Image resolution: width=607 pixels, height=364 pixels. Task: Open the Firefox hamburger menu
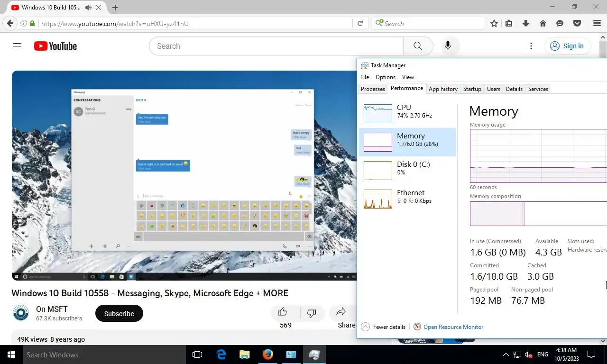(x=597, y=23)
